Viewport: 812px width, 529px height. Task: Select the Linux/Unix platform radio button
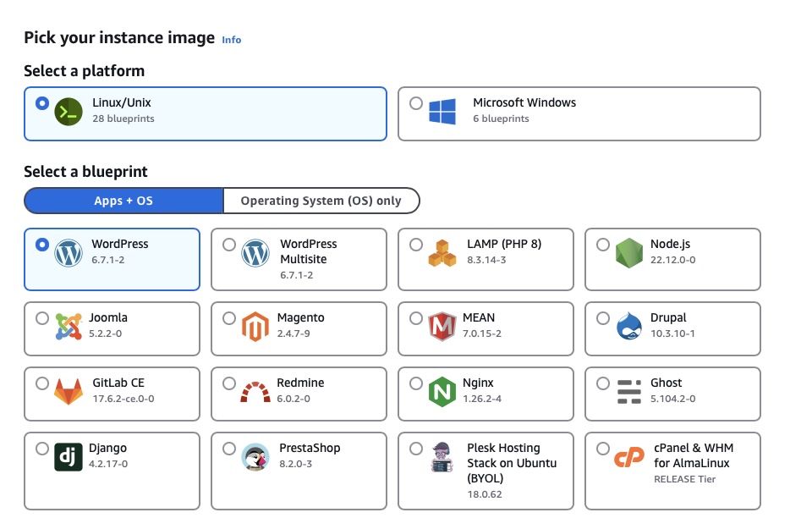click(42, 103)
